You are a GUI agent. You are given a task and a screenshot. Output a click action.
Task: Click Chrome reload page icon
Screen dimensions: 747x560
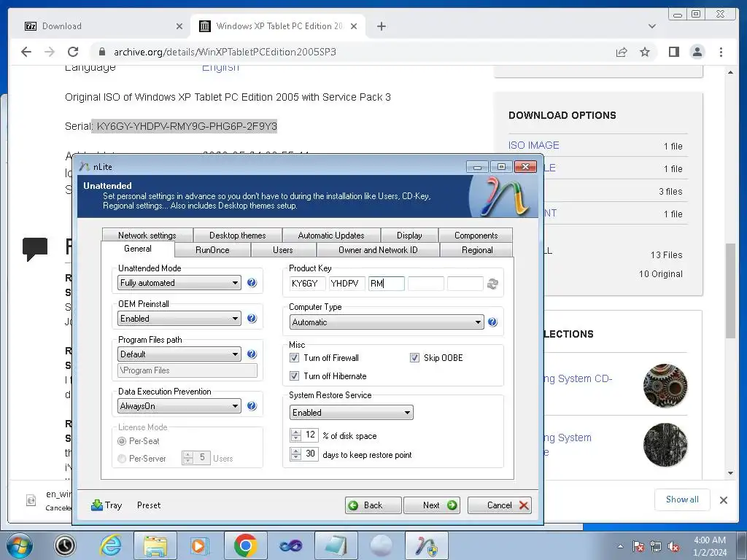(73, 52)
